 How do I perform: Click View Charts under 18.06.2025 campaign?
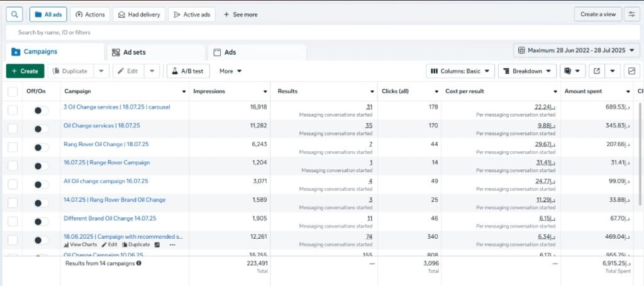80,244
